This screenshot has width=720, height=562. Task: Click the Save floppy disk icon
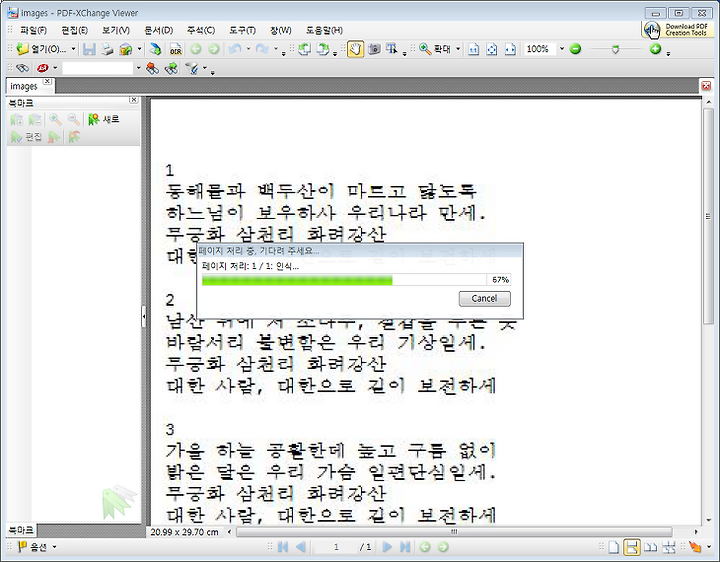click(x=89, y=49)
